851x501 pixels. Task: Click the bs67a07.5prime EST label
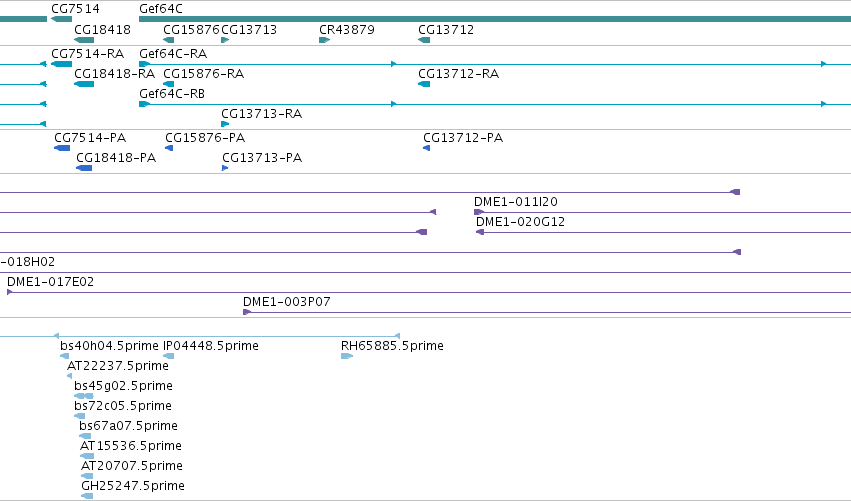128,427
